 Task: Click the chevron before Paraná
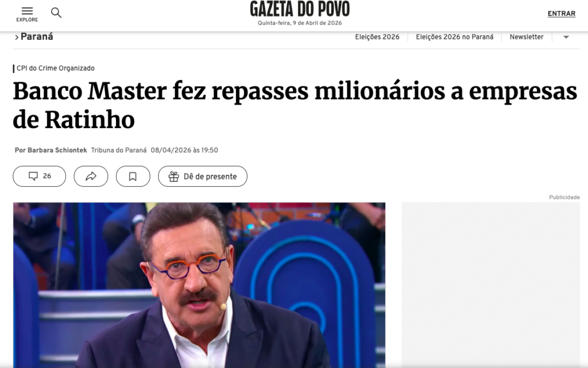tap(17, 37)
